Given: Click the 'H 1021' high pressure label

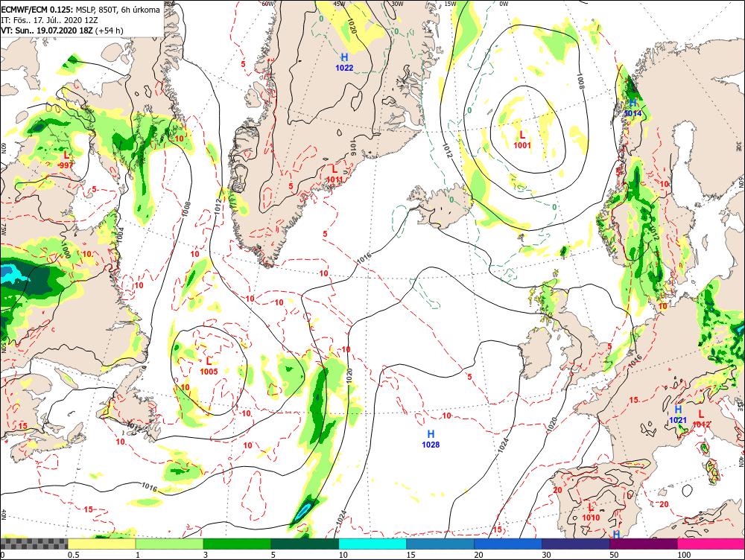Looking at the screenshot, I should click(x=678, y=415).
